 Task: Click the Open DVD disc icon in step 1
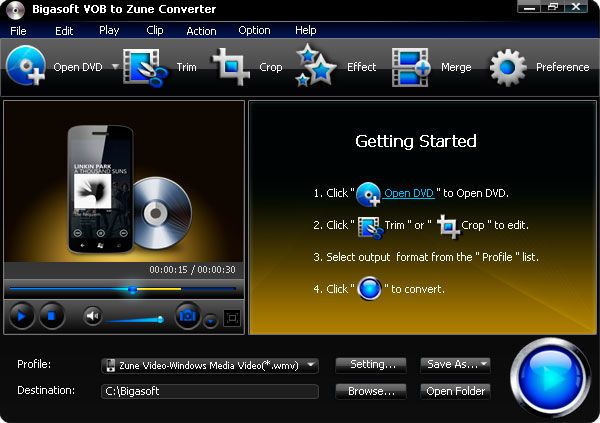point(368,194)
